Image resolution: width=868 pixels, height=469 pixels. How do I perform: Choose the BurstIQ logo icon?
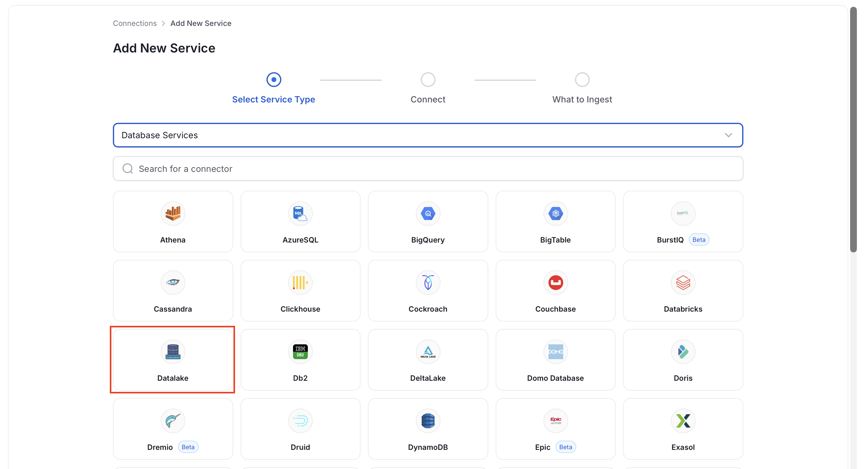tap(683, 214)
